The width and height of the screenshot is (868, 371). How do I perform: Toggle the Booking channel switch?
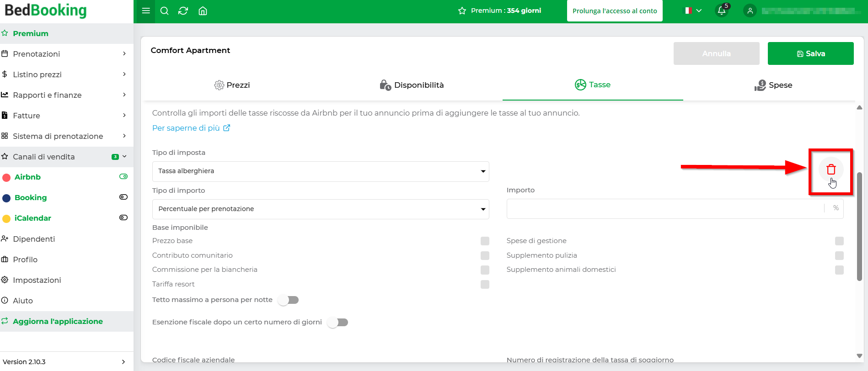coord(123,197)
